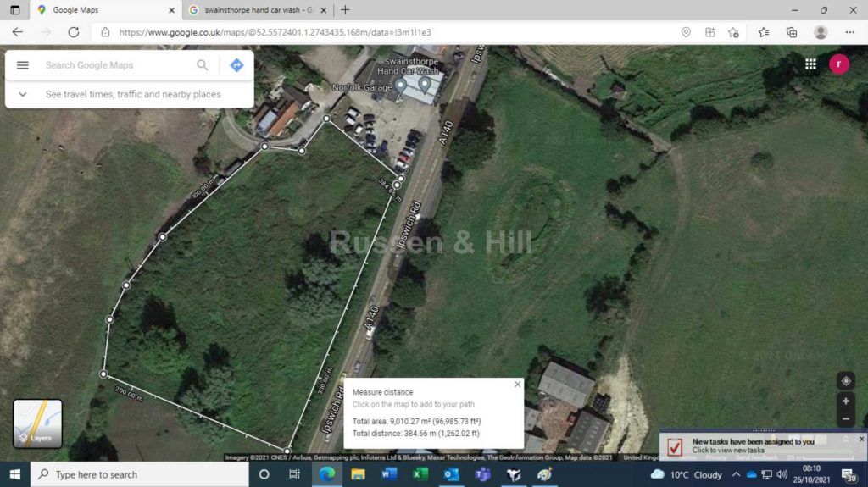This screenshot has height=487, width=868.
Task: Open the notification centre icon
Action: 849,474
